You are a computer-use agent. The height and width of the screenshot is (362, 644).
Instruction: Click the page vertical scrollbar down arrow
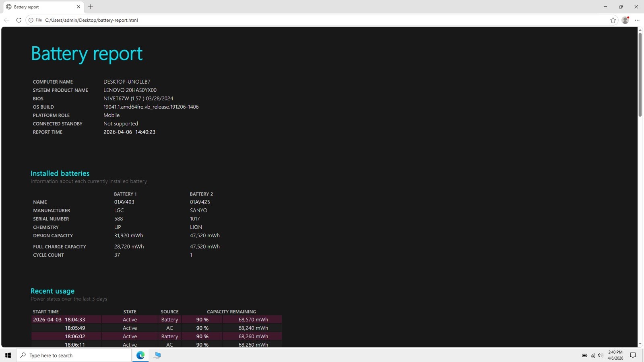[x=640, y=344]
